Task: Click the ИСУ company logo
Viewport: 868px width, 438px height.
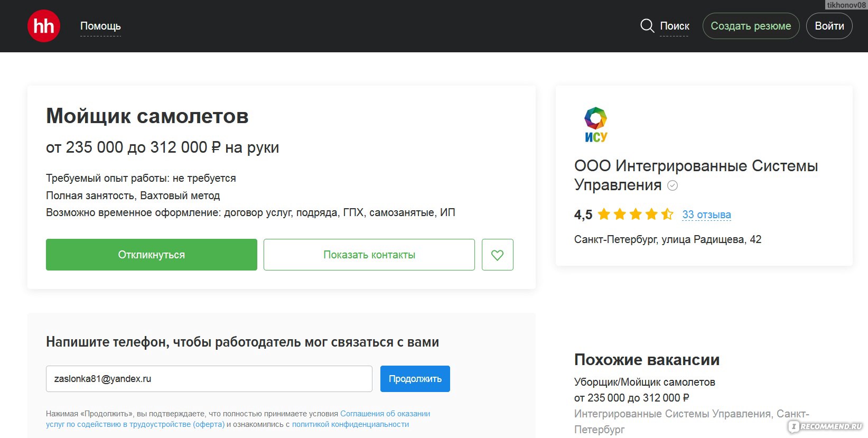Action: 596,125
